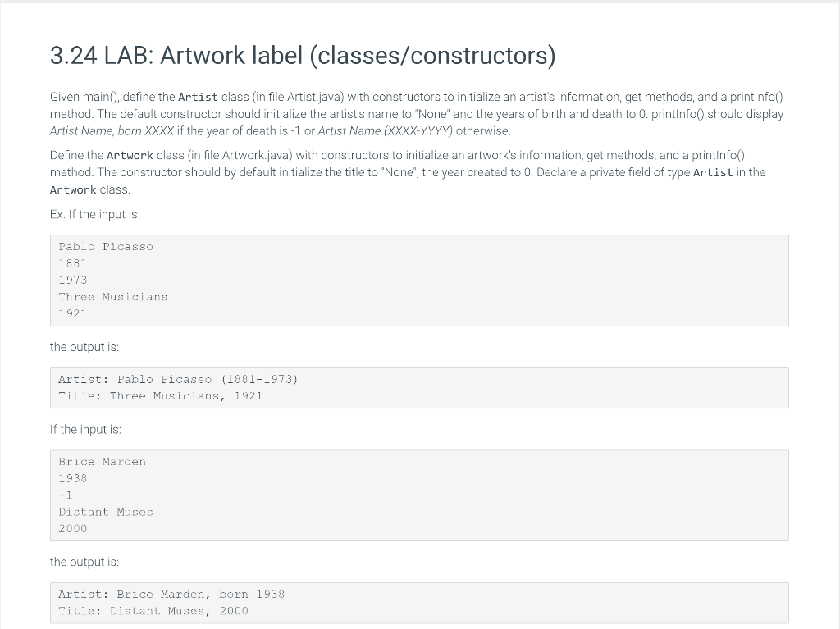Click the "1881" line in the first input box

(73, 263)
